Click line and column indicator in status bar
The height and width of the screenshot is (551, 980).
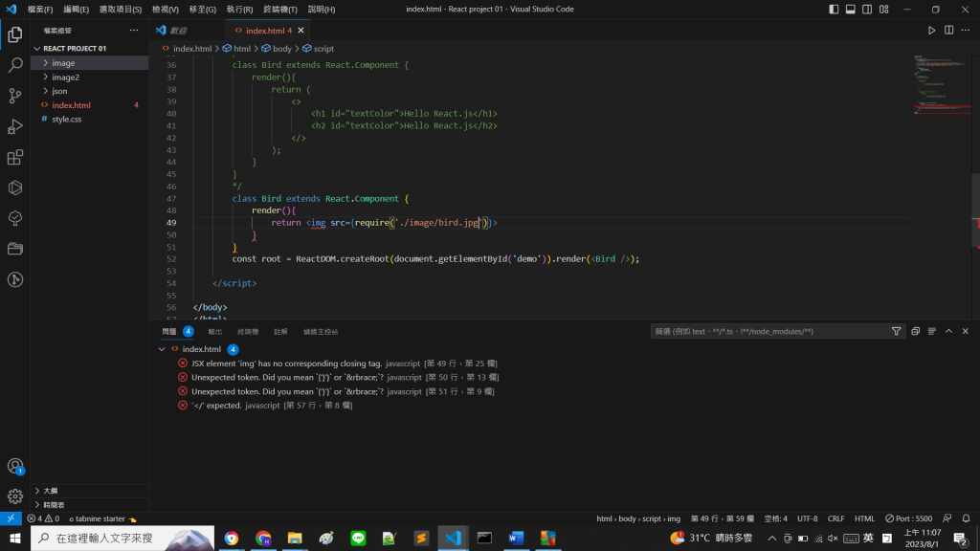(x=722, y=518)
